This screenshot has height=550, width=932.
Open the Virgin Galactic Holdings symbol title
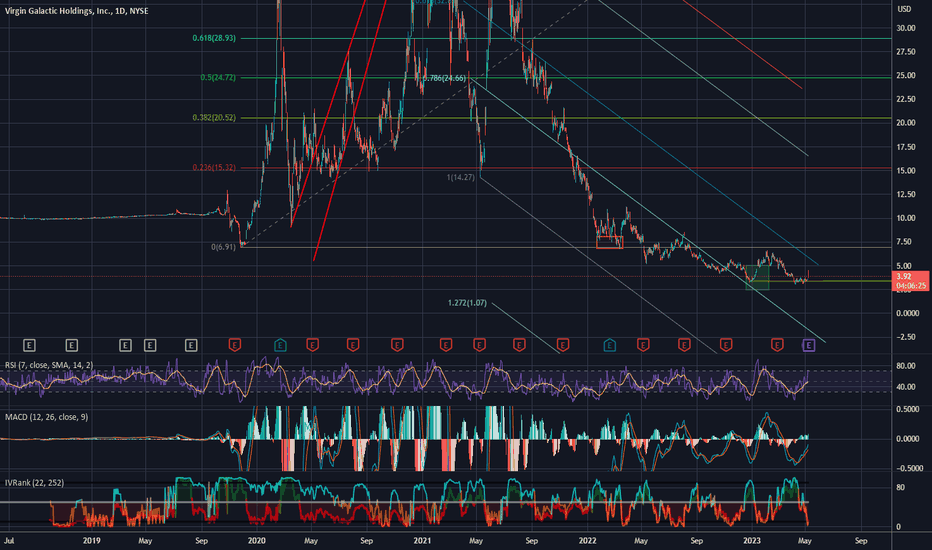click(x=77, y=11)
